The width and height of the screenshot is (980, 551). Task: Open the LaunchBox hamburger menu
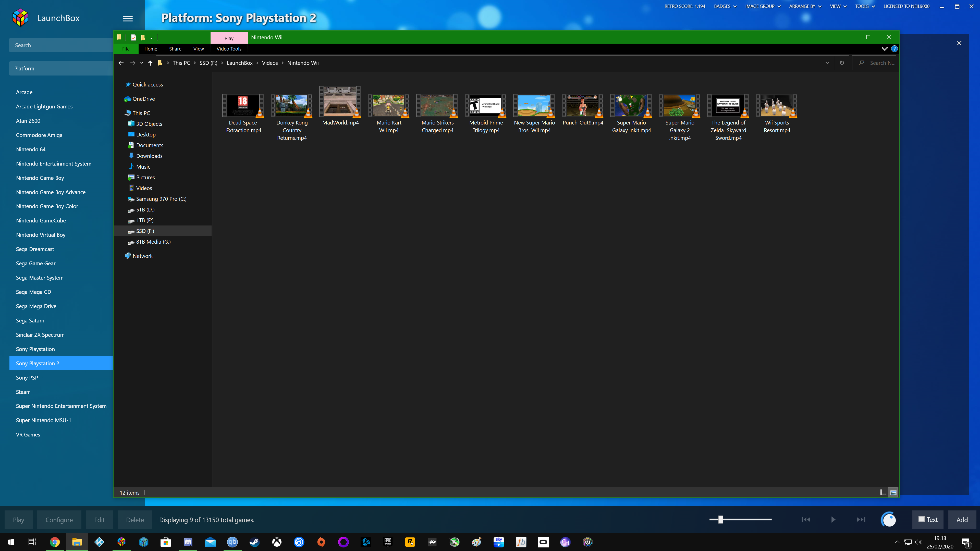(x=128, y=18)
